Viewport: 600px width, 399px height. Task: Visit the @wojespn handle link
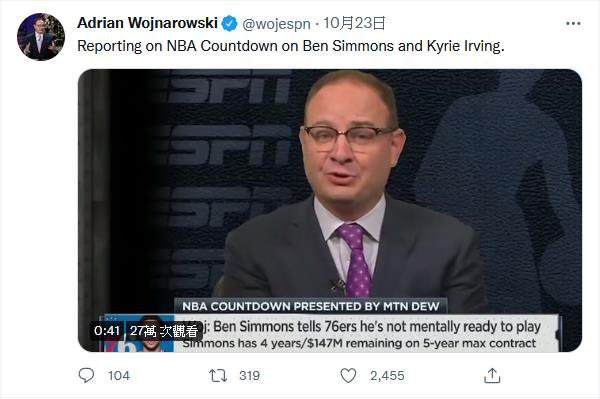276,24
